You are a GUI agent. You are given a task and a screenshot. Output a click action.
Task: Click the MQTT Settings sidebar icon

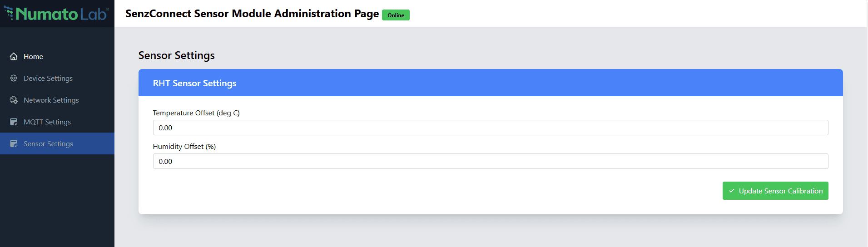pos(14,122)
